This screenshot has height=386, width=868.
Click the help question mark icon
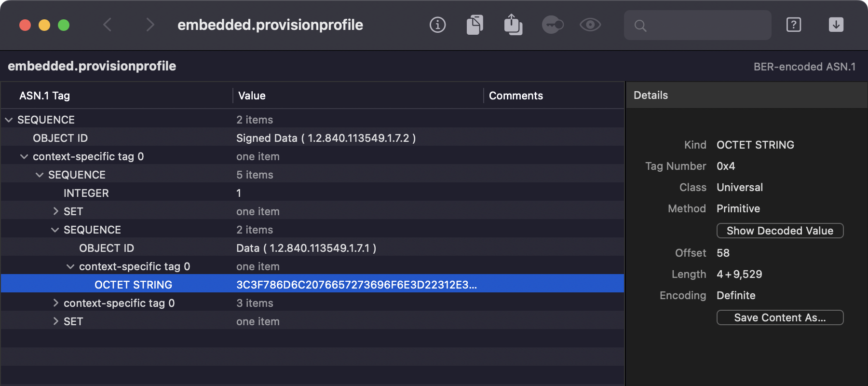[794, 25]
